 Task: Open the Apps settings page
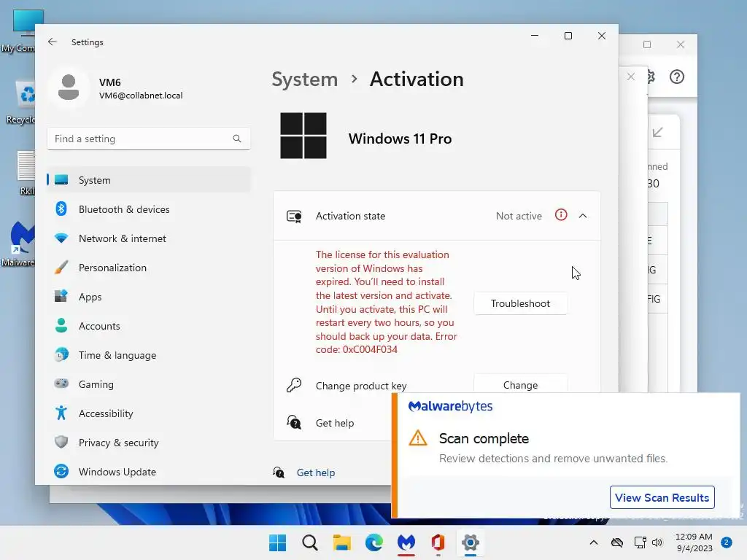click(x=149, y=297)
